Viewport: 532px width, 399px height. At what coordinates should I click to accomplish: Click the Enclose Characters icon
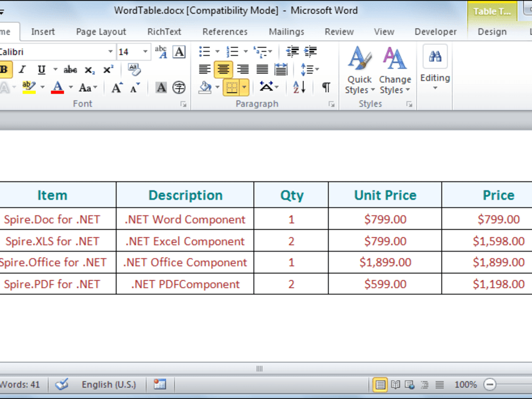(x=179, y=88)
